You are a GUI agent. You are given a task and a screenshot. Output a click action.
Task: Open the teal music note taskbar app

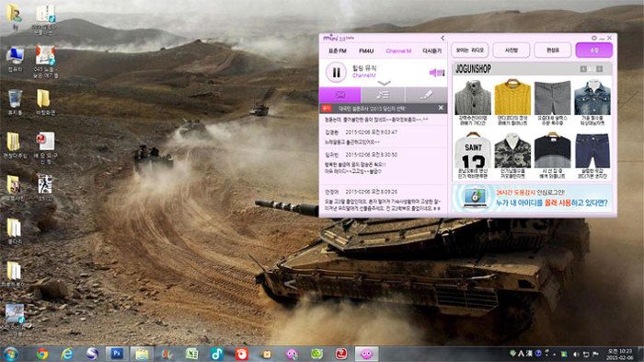click(x=217, y=354)
